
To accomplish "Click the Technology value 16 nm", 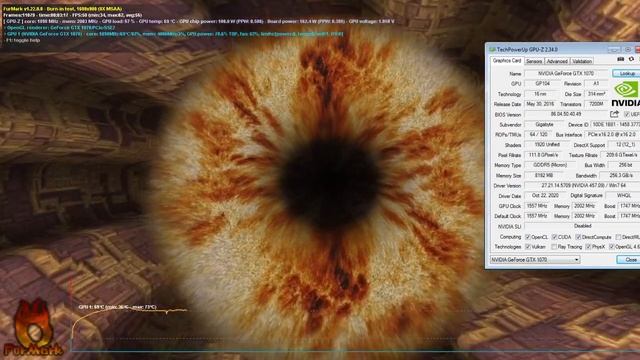I will (541, 94).
